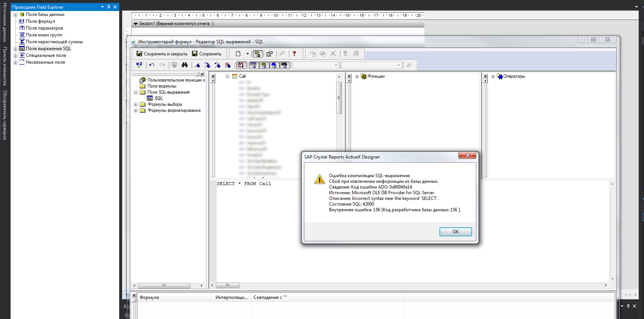Select Поля параметров in Field Explorer
This screenshot has height=319, width=644.
[44, 28]
